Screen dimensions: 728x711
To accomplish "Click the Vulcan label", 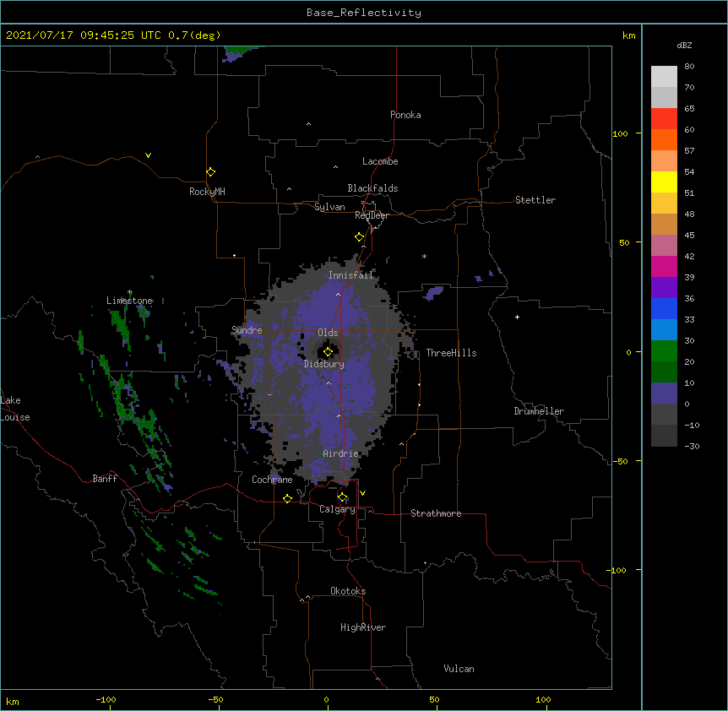I will 459,669.
